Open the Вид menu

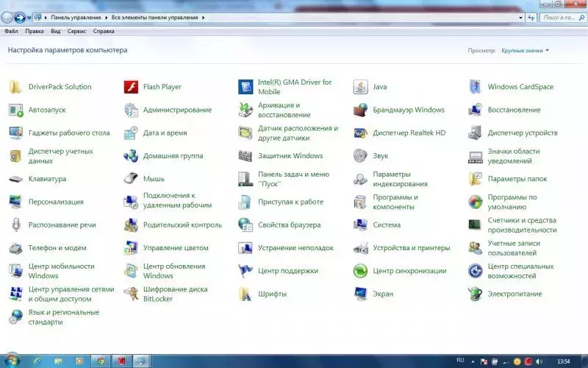[56, 31]
